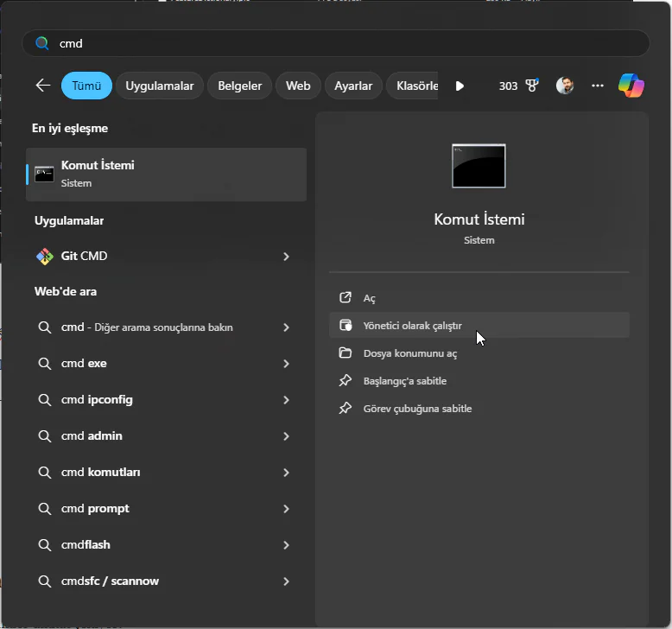Select the cmd ipconfig web suggestion
672x629 pixels.
coord(167,400)
